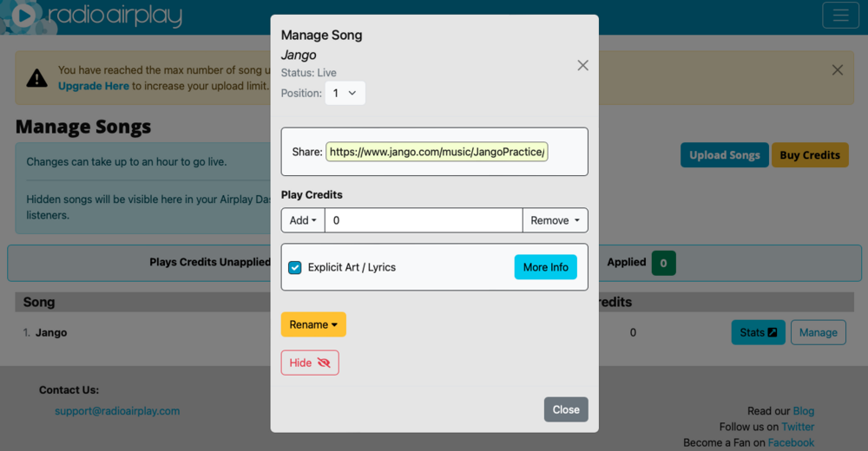Screen dimensions: 868x451
Task: Expand the Add credits dropdown
Action: pyautogui.click(x=303, y=220)
